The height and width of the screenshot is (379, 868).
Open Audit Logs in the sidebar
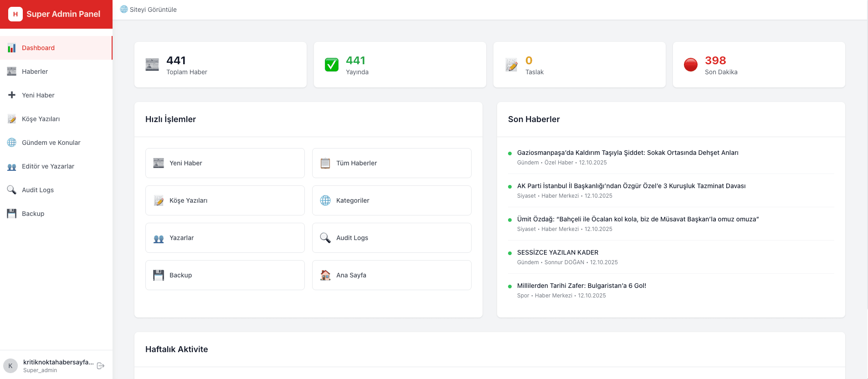click(x=56, y=190)
